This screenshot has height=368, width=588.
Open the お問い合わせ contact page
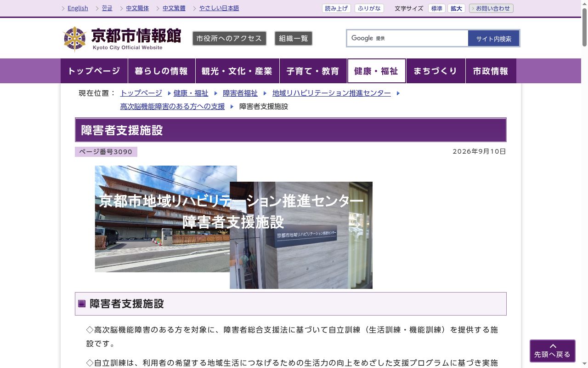pyautogui.click(x=491, y=8)
